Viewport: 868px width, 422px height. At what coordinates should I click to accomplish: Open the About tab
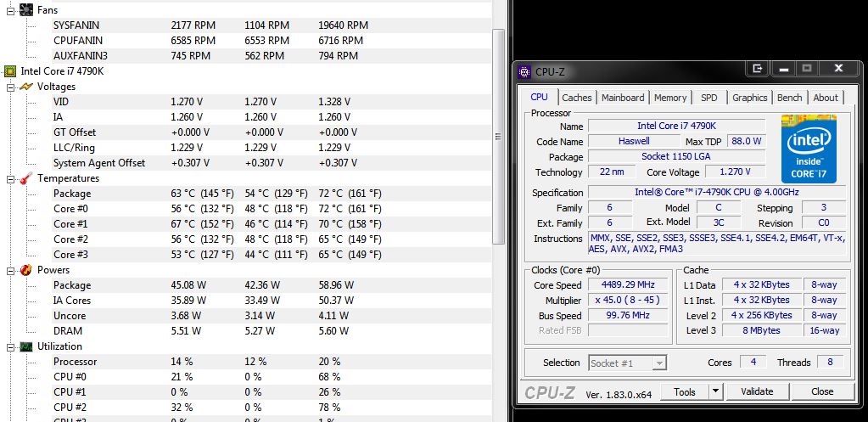coord(826,98)
